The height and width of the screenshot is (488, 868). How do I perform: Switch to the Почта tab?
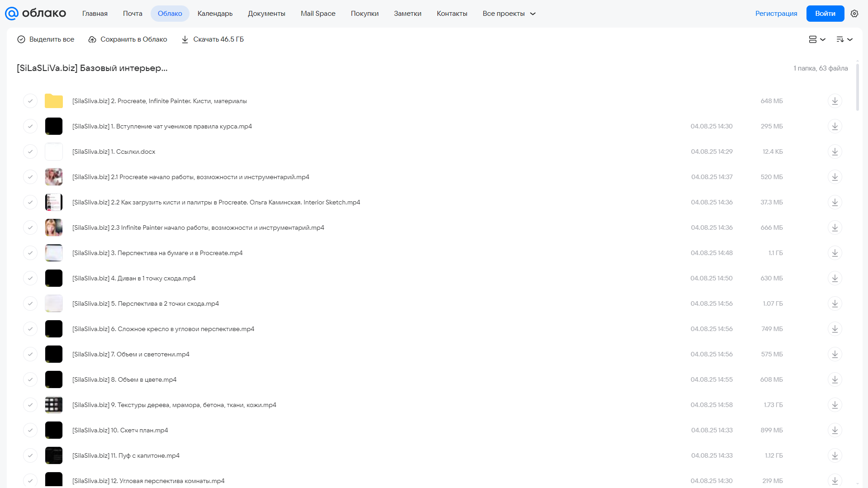pyautogui.click(x=133, y=14)
